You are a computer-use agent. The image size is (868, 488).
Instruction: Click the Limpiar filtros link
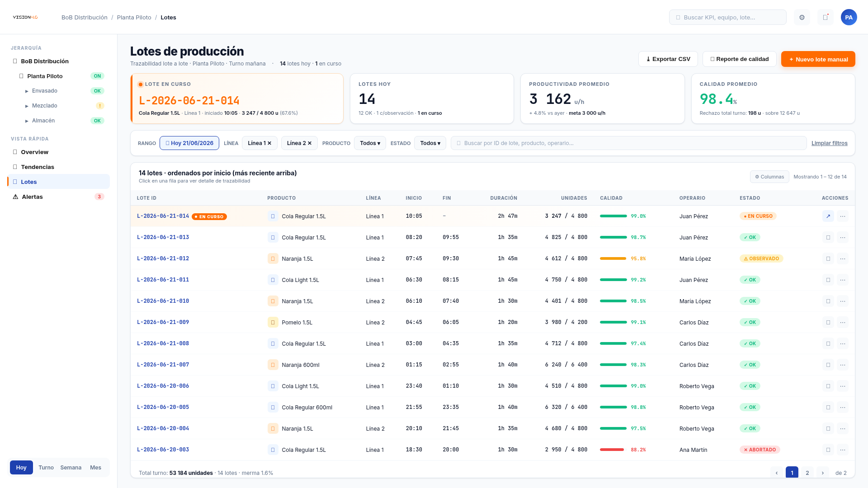pyautogui.click(x=830, y=143)
